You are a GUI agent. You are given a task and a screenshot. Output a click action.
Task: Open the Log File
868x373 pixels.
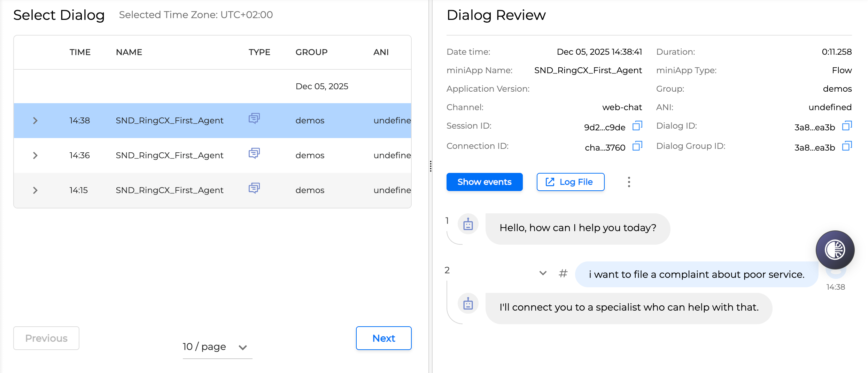coord(570,182)
